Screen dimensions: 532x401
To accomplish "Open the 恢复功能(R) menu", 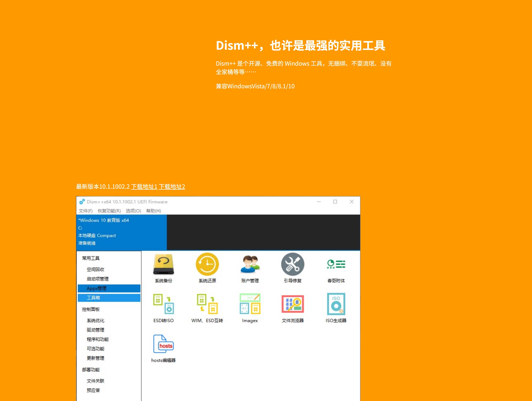I will tap(109, 211).
